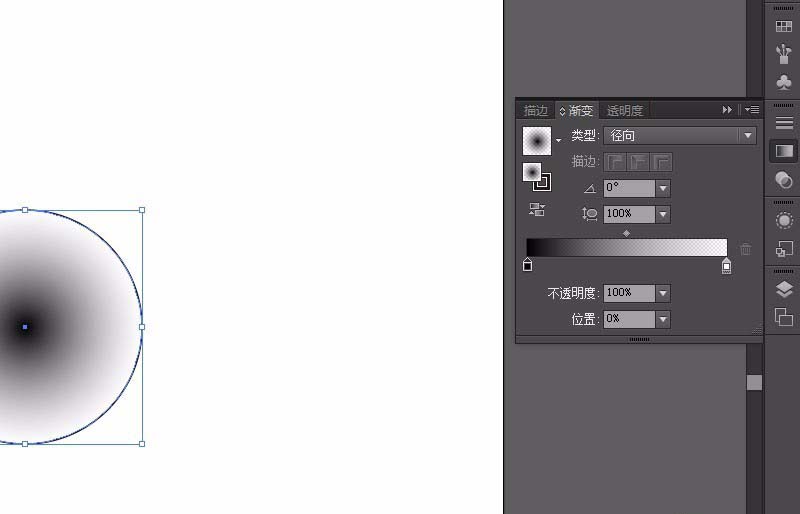This screenshot has width=800, height=514.
Task: Open the angle 0° dropdown arrow
Action: tap(663, 188)
